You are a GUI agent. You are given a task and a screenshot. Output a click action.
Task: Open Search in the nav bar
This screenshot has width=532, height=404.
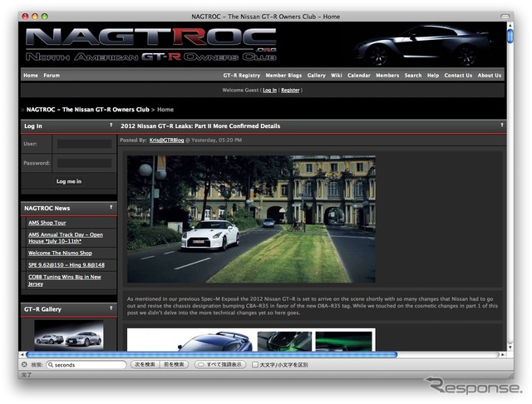[413, 76]
